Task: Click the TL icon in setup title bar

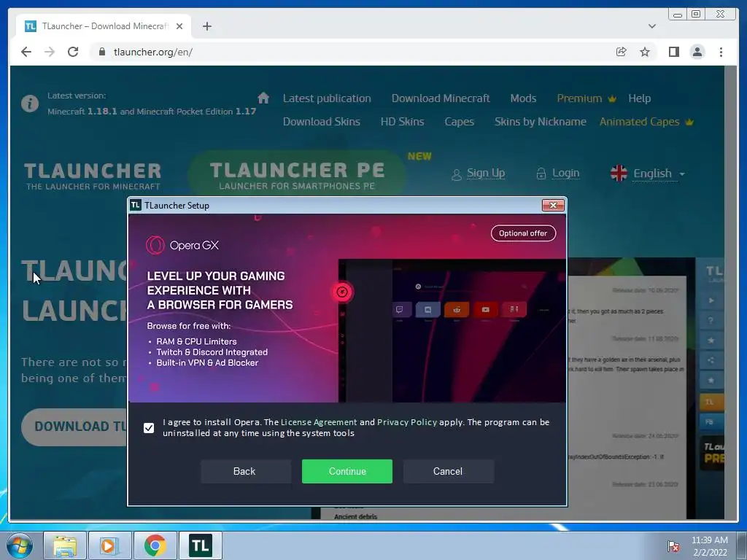Action: pyautogui.click(x=135, y=205)
